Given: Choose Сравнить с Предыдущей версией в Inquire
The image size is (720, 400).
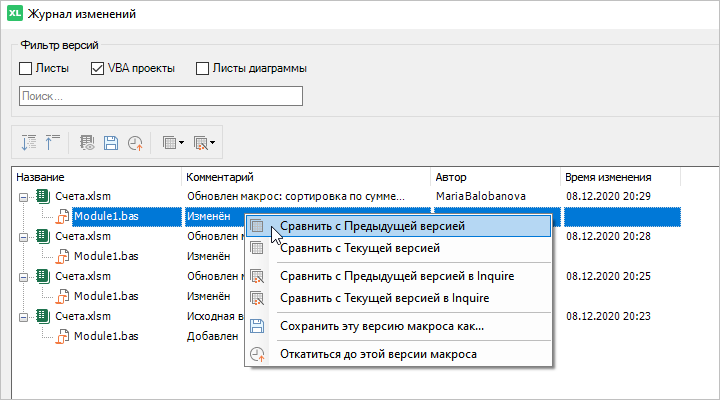Looking at the screenshot, I should pyautogui.click(x=399, y=276).
